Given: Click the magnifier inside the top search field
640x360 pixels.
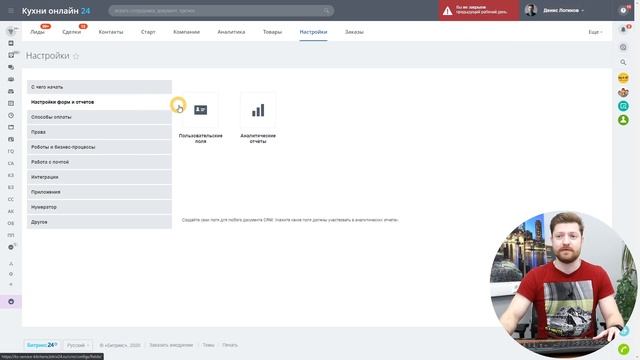Looking at the screenshot, I should click(327, 11).
